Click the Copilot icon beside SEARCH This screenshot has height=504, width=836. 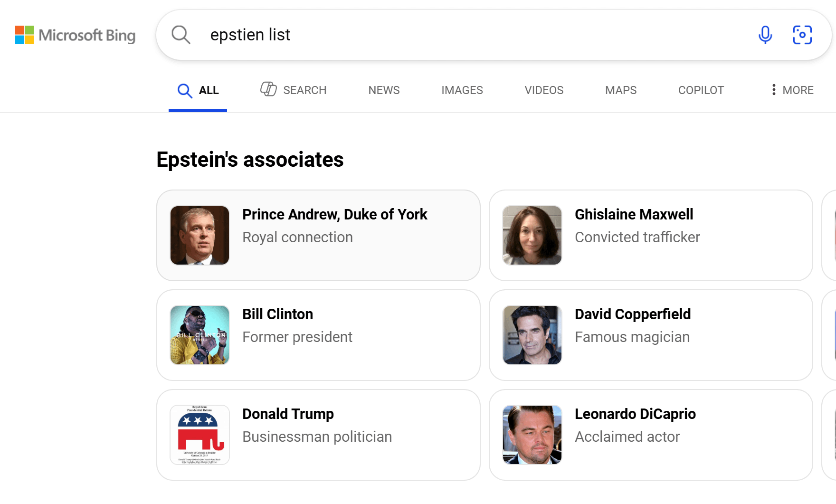click(268, 89)
